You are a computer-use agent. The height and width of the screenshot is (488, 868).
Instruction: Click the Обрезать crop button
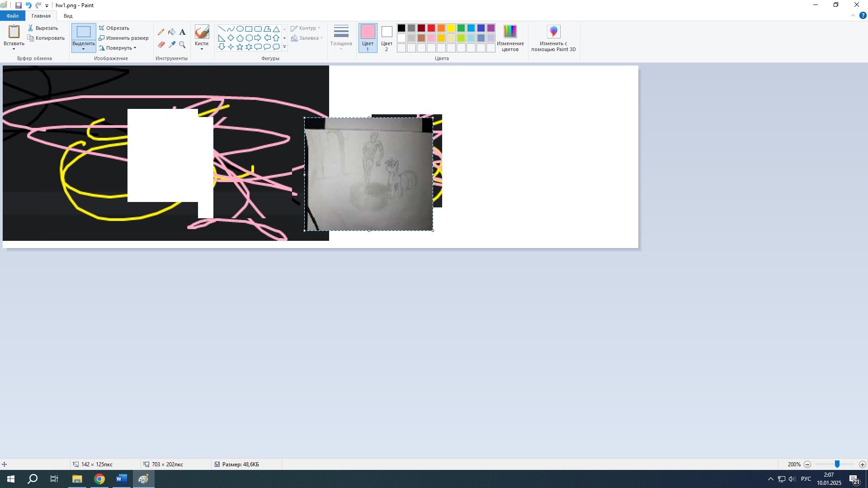click(114, 28)
